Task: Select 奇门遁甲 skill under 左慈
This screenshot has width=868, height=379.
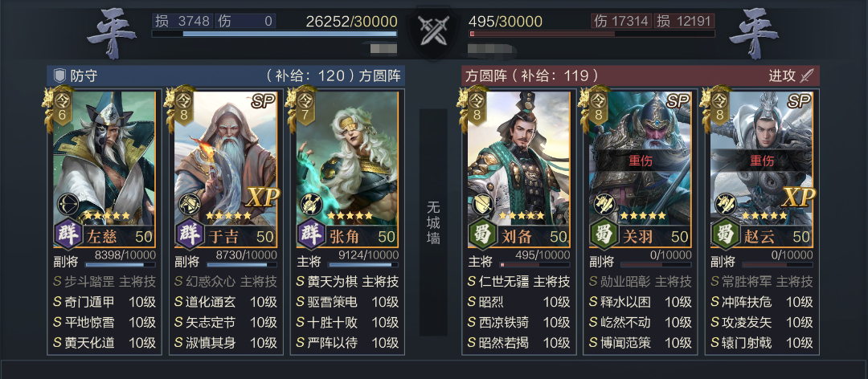Action: click(x=104, y=302)
